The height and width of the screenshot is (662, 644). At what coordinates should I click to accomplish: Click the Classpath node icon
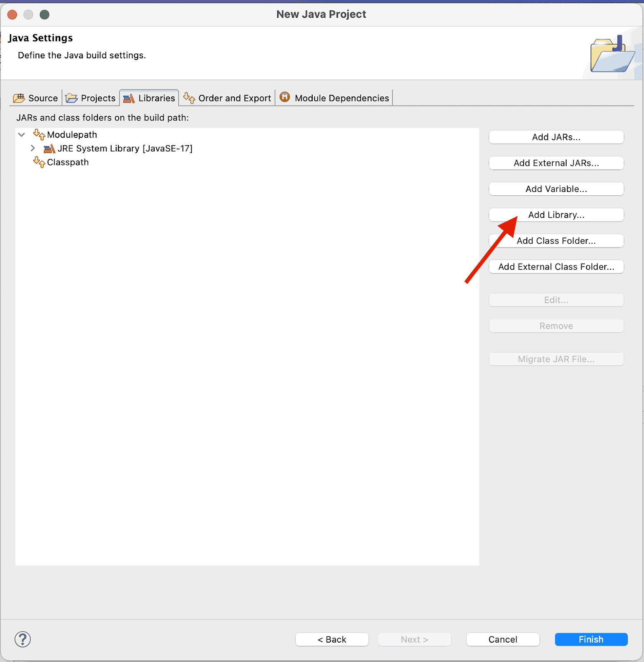39,162
